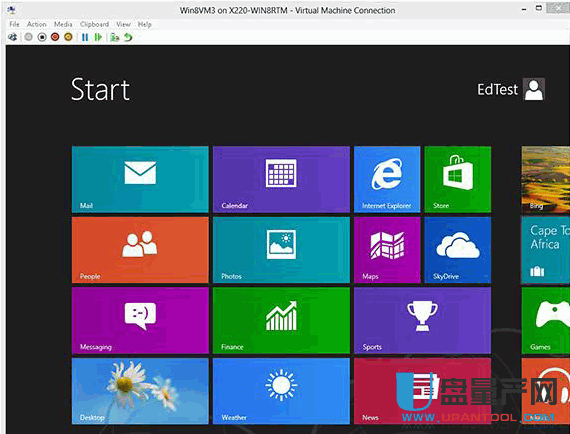
Task: Open the Clipboard menu
Action: click(x=95, y=24)
